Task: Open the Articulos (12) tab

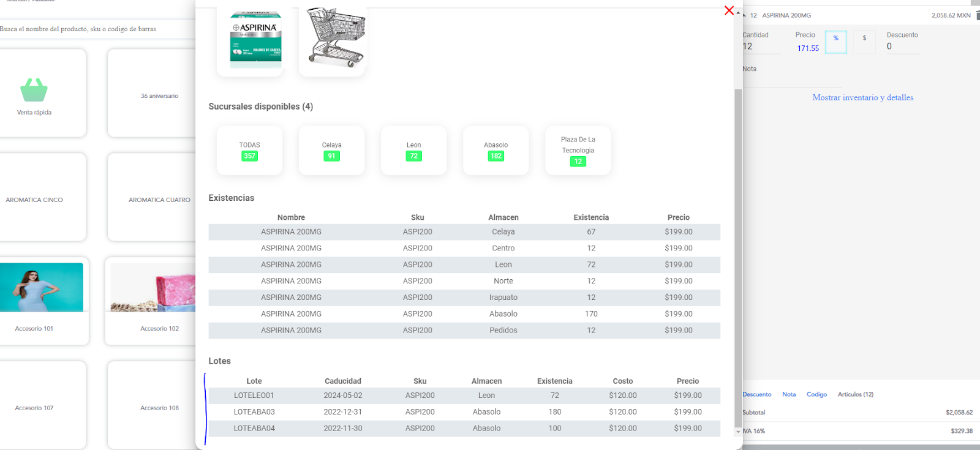Action: tap(856, 394)
